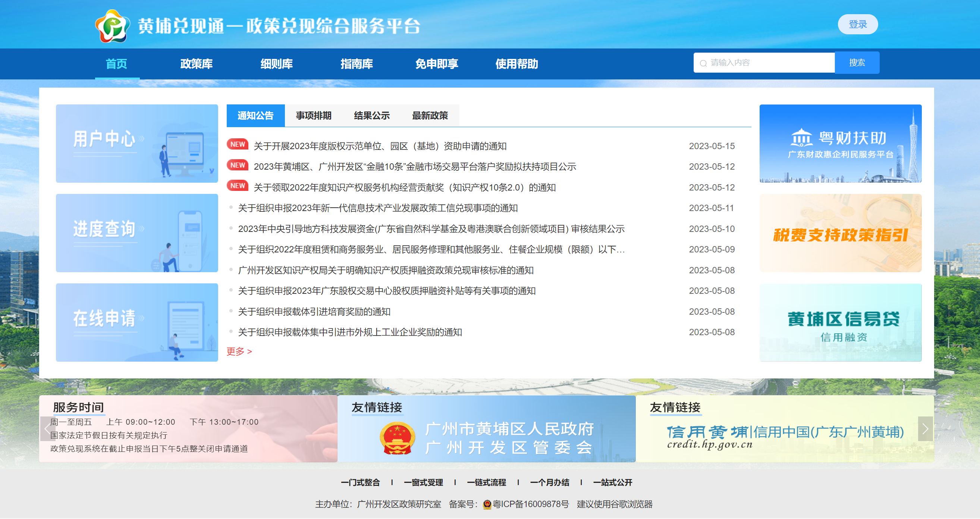This screenshot has height=519, width=980.
Task: Open the 在线申请 card
Action: 137,322
